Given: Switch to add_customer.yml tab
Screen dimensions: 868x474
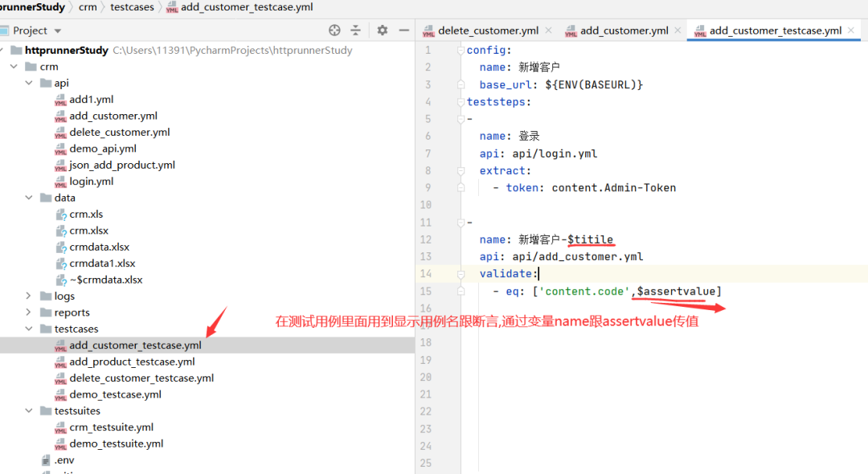Looking at the screenshot, I should [x=624, y=31].
